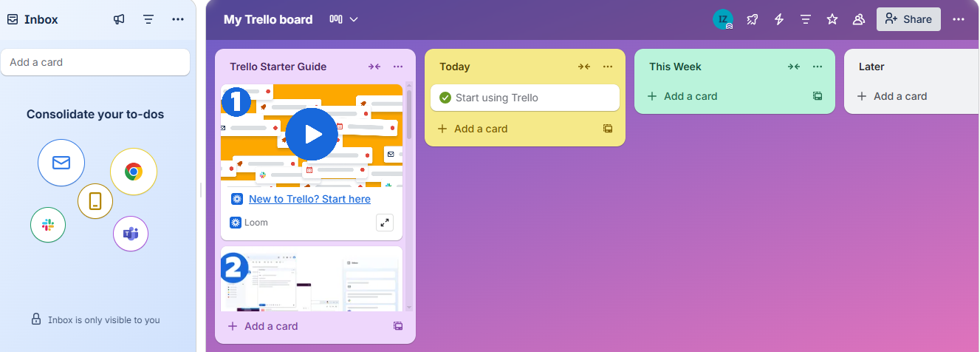This screenshot has height=352, width=980.
Task: Add a card to Trello Starter Guide
Action: [264, 326]
